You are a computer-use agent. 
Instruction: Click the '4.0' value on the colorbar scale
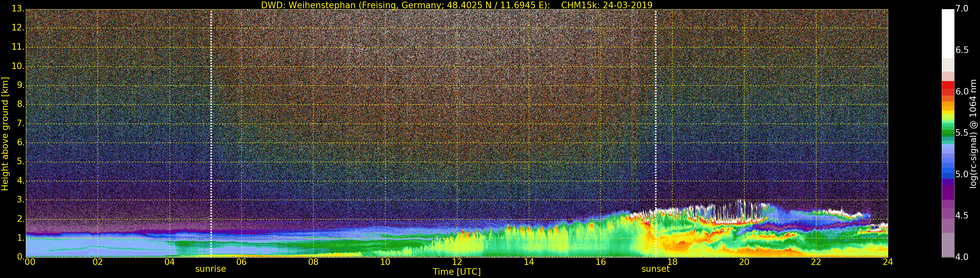(962, 257)
